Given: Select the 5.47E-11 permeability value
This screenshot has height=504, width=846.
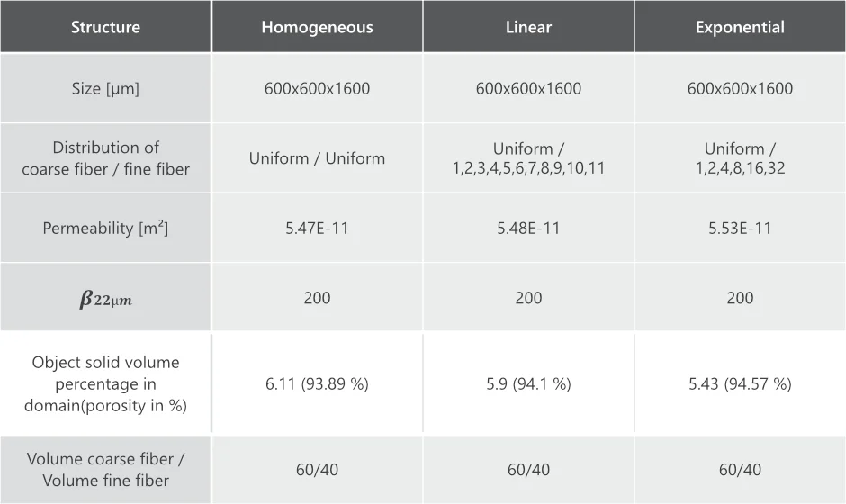Looking at the screenshot, I should 317,229.
